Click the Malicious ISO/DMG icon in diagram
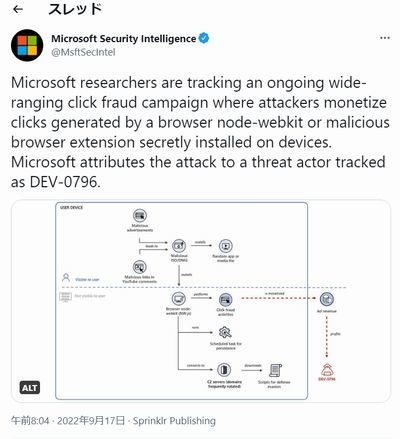This screenshot has height=439, width=400. tap(179, 246)
